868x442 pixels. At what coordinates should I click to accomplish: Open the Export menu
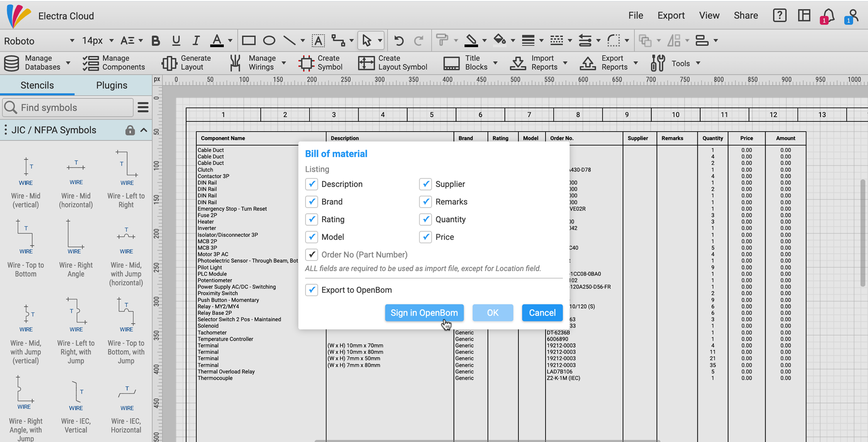671,16
